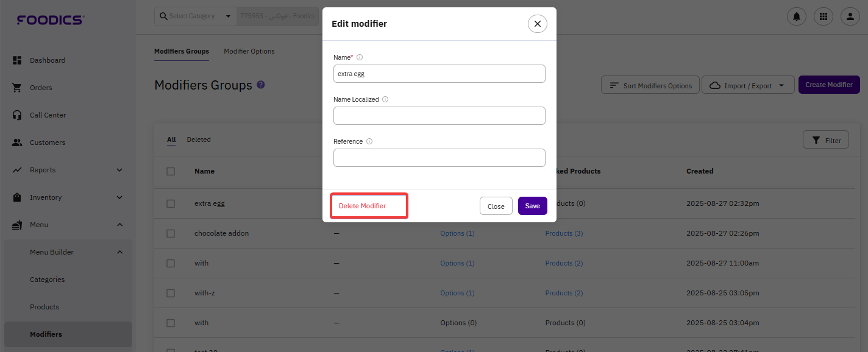This screenshot has height=352, width=868.
Task: Click the Dashboard icon in sidebar
Action: [18, 60]
